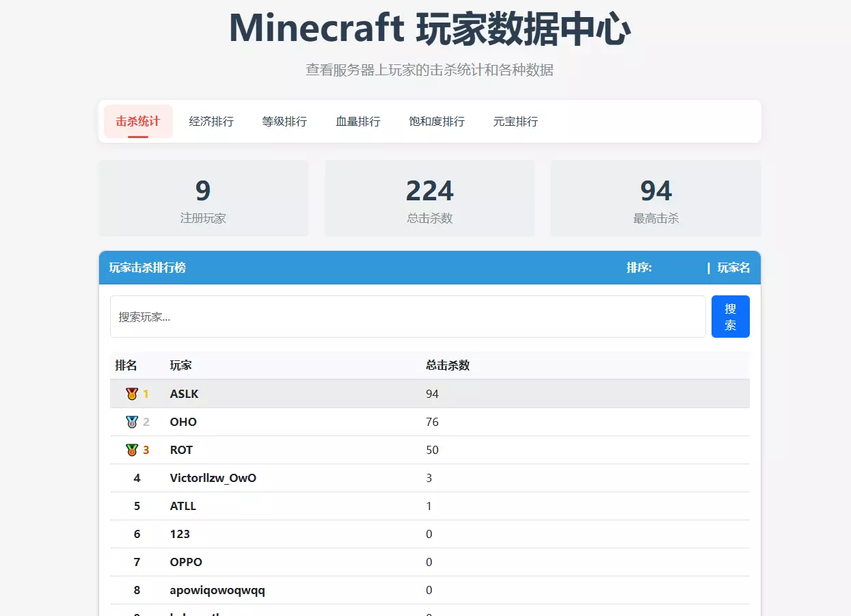Click the 玩家 column header

point(181,366)
